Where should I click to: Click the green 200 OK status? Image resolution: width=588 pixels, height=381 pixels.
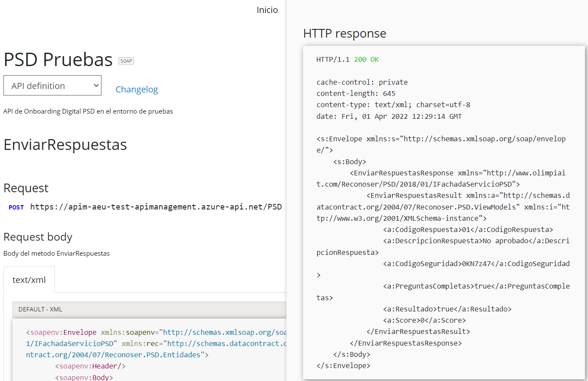click(x=366, y=60)
